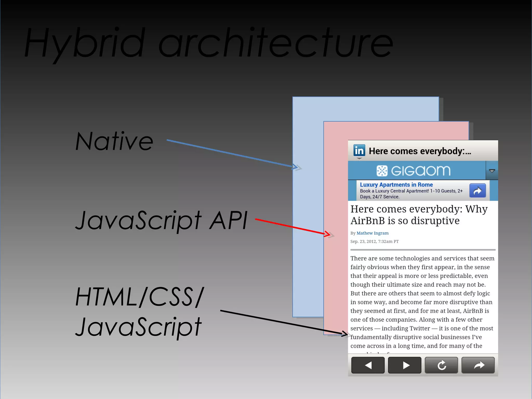Select the blue Native layer rectangle

tap(308, 208)
